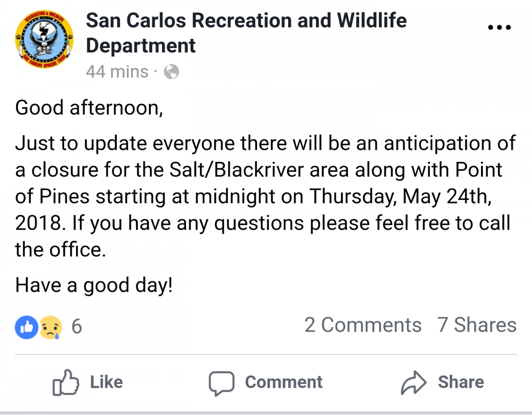Click the sad face reaction icon

tap(51, 328)
